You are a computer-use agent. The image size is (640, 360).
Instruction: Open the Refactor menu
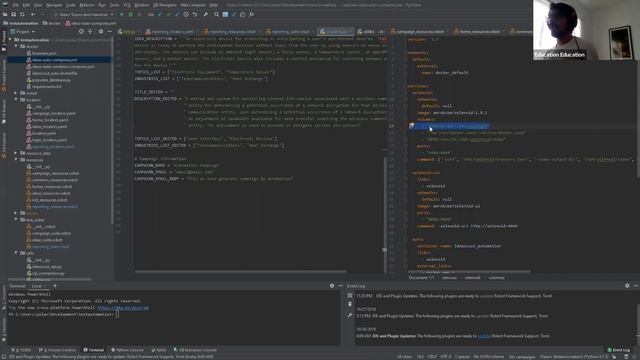coord(87,5)
